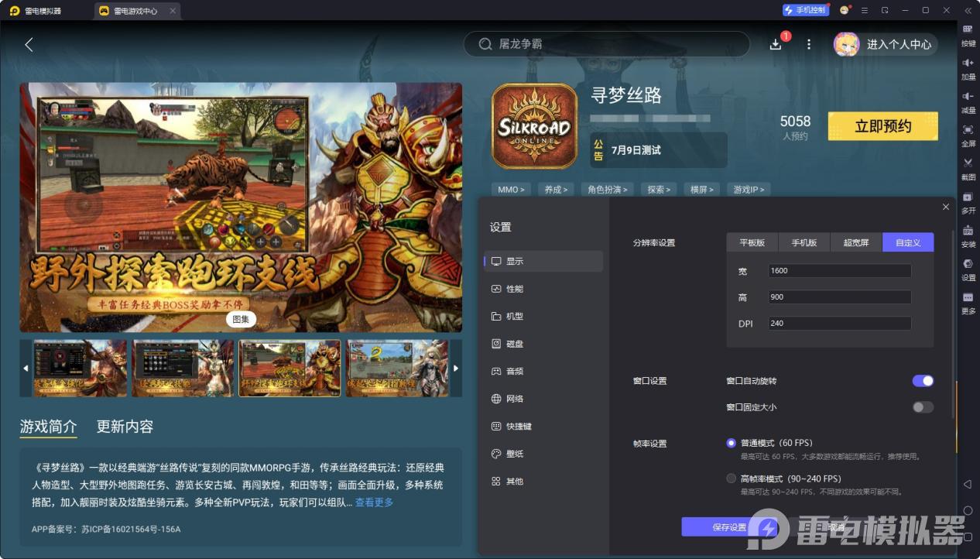The width and height of the screenshot is (980, 559).
Task: Click the 立即预约 button
Action: [883, 126]
